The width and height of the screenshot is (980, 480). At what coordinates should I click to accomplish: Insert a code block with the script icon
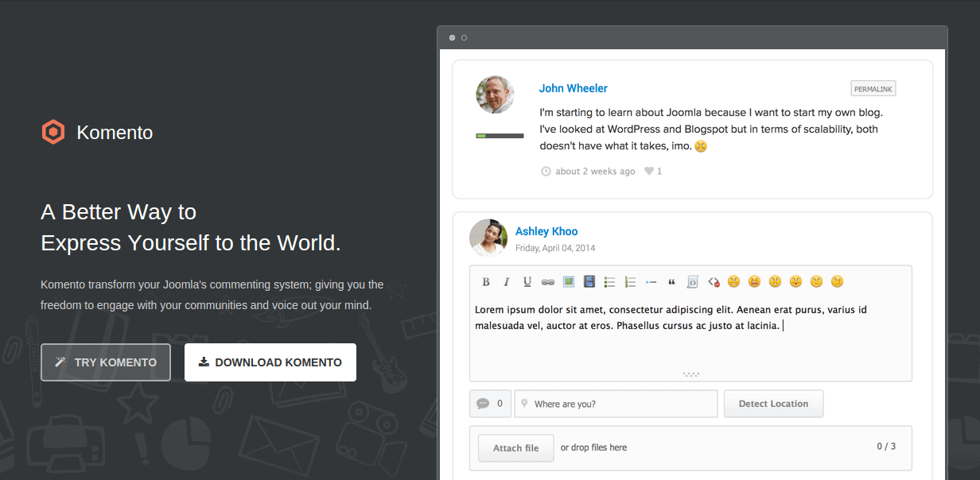click(693, 281)
